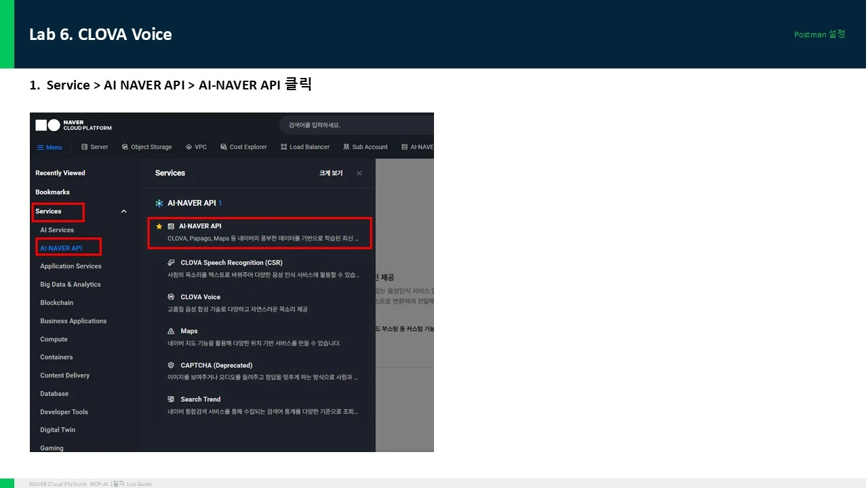Select the Compute category
Screen dimensions: 868x488
54,340
